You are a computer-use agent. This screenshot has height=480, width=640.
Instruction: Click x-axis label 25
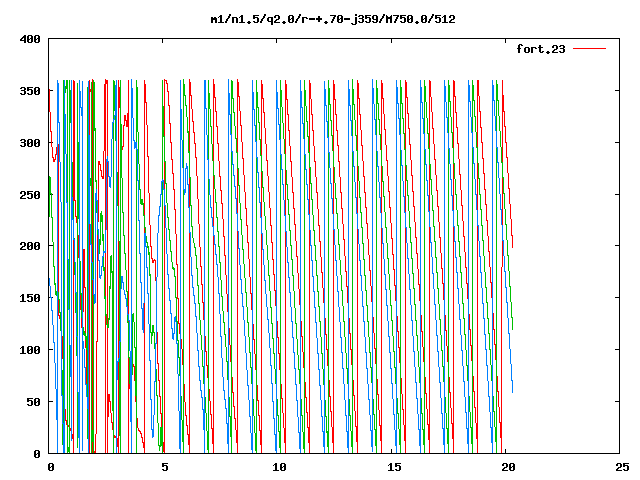click(x=622, y=467)
